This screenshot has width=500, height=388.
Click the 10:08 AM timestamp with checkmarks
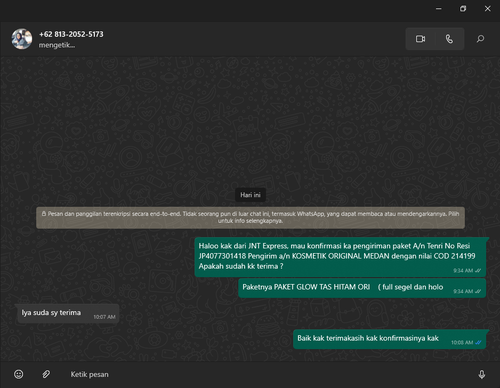(466, 343)
